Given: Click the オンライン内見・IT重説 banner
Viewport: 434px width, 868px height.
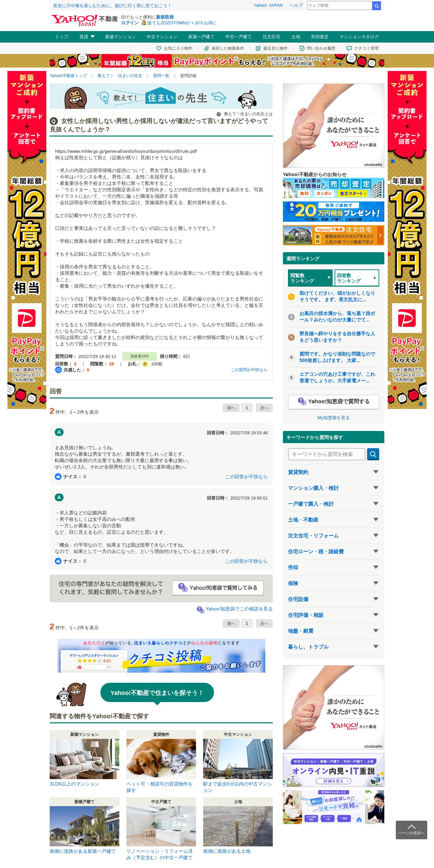Looking at the screenshot, I should coord(334,770).
